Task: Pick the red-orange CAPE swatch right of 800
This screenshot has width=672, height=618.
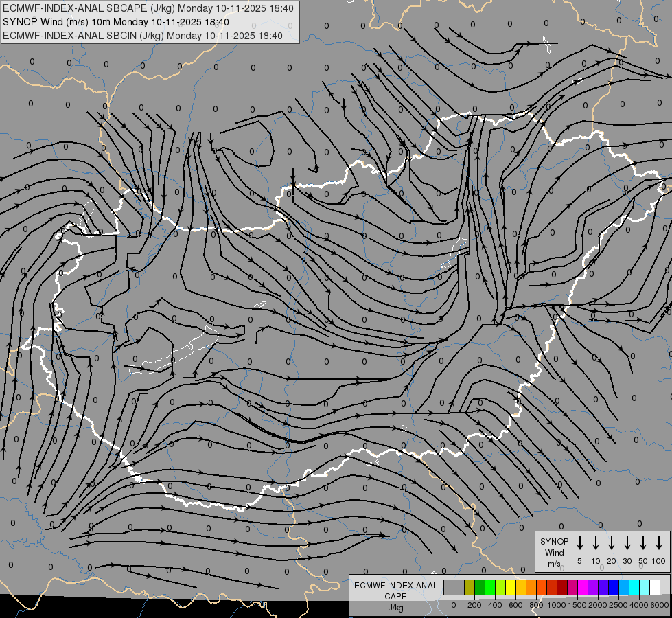Action: click(x=542, y=587)
